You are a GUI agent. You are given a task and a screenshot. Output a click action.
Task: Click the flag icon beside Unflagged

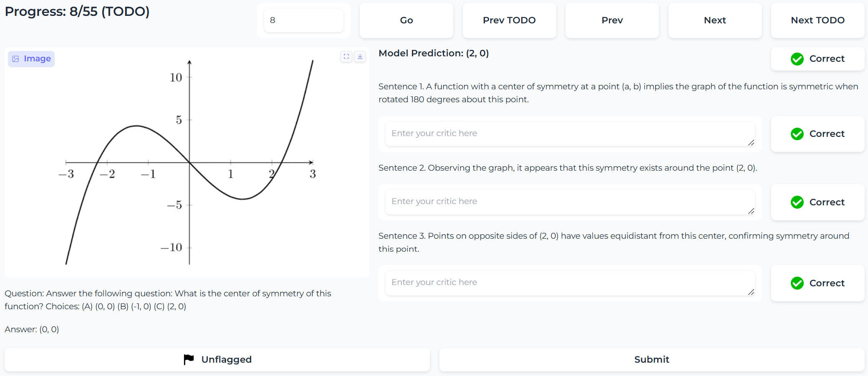[x=189, y=359]
